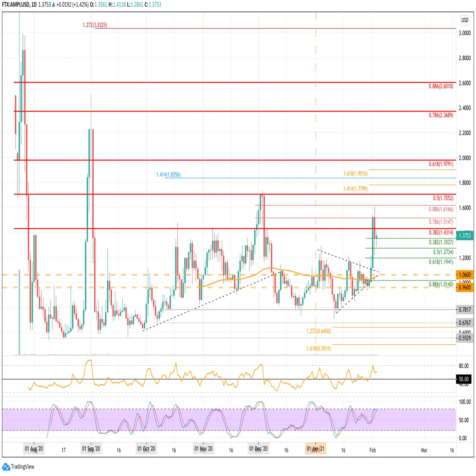Screen dimensions: 476x476
Task: Click the orange 1.0600 price tag
Action: [464, 274]
